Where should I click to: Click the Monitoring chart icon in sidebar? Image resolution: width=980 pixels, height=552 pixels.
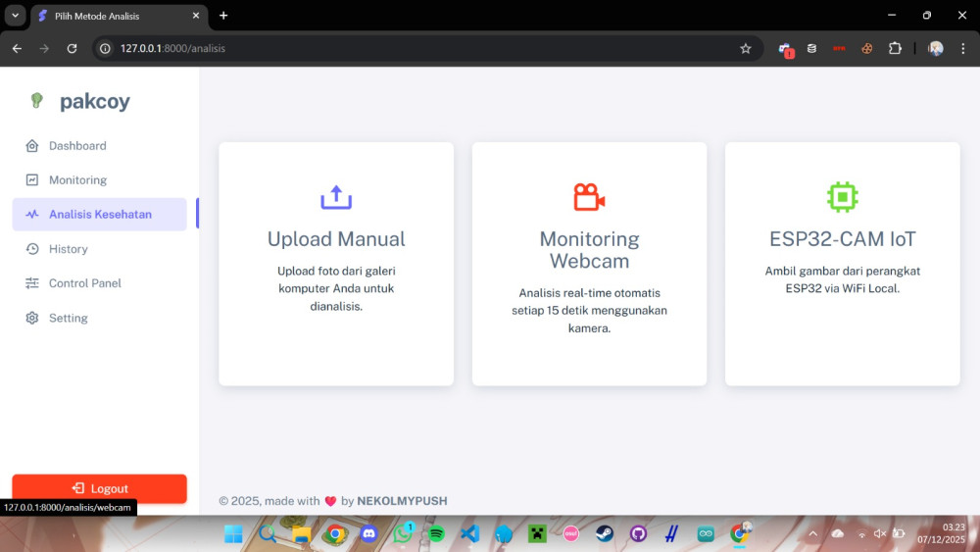click(32, 180)
